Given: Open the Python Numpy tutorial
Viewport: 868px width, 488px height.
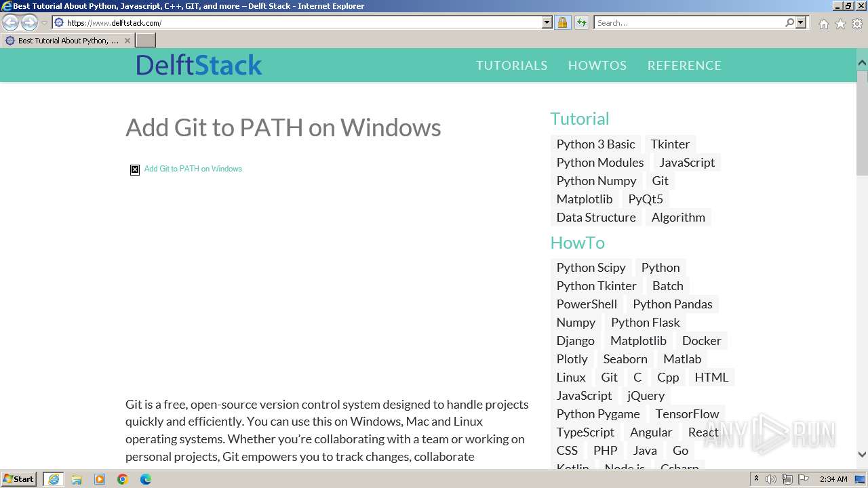Looking at the screenshot, I should tap(596, 180).
